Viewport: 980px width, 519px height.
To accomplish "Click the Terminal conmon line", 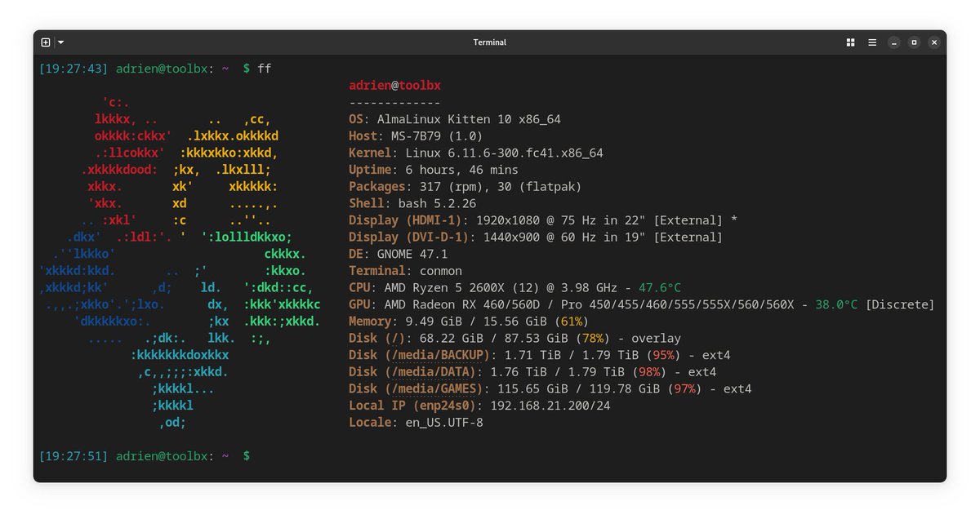I will [x=405, y=271].
